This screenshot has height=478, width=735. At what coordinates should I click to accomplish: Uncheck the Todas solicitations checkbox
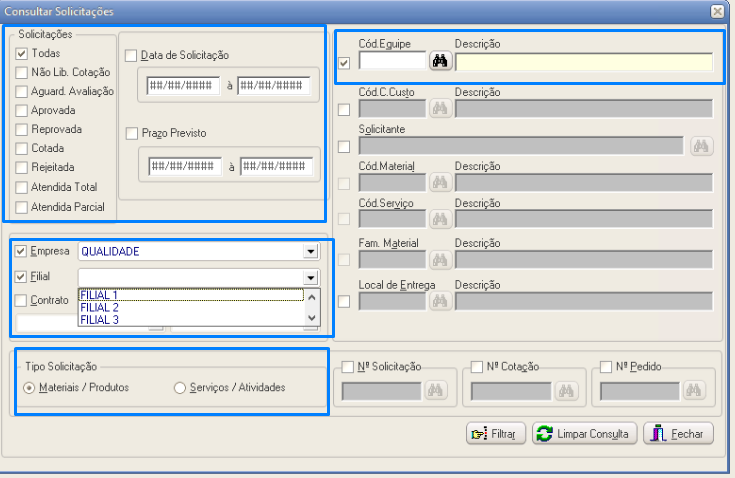[x=22, y=53]
